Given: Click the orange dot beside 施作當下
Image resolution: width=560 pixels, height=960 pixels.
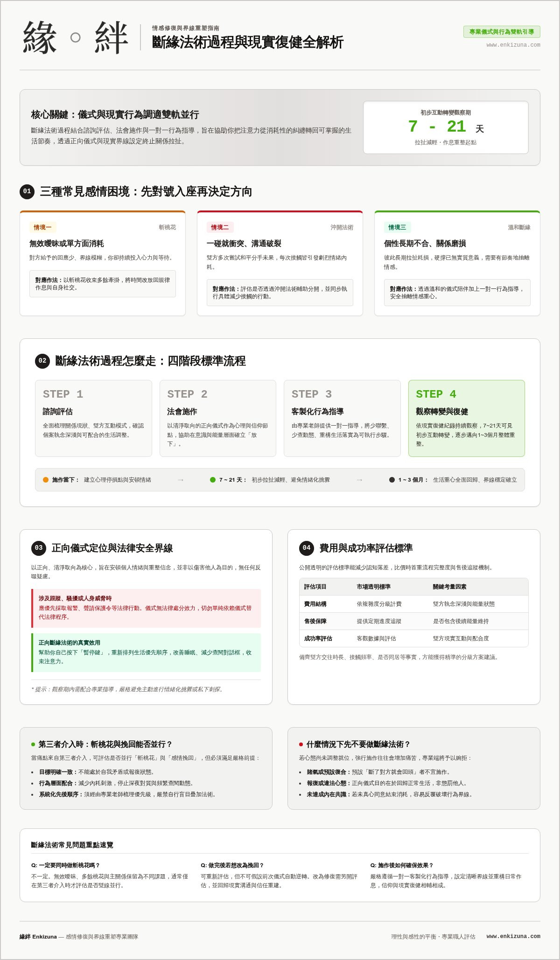Looking at the screenshot, I should (x=46, y=480).
